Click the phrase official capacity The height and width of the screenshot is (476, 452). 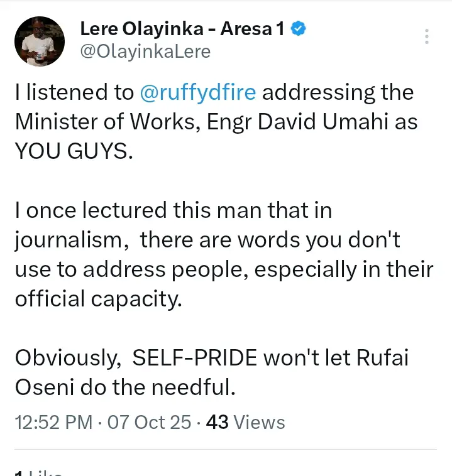(97, 299)
